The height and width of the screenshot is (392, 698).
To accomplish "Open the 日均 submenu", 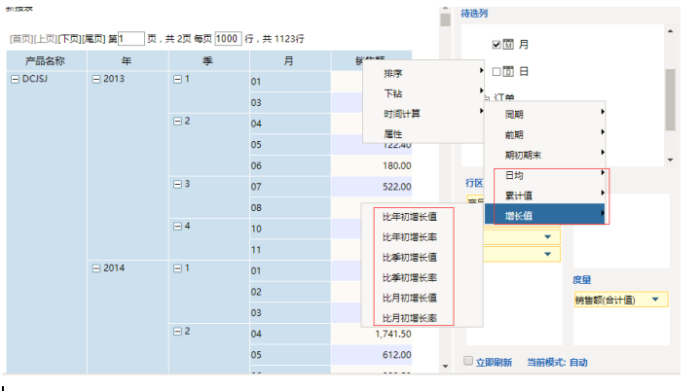I will point(545,175).
